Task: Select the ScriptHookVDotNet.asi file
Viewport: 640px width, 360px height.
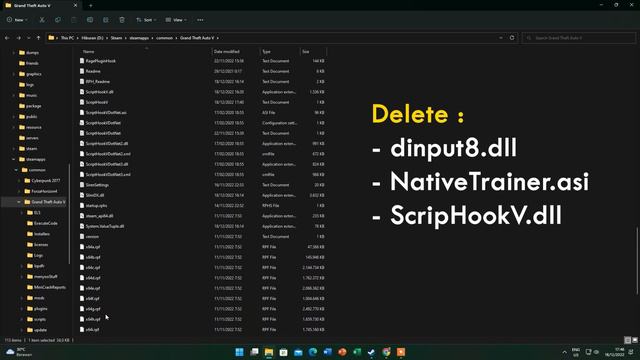Action: tap(106, 113)
